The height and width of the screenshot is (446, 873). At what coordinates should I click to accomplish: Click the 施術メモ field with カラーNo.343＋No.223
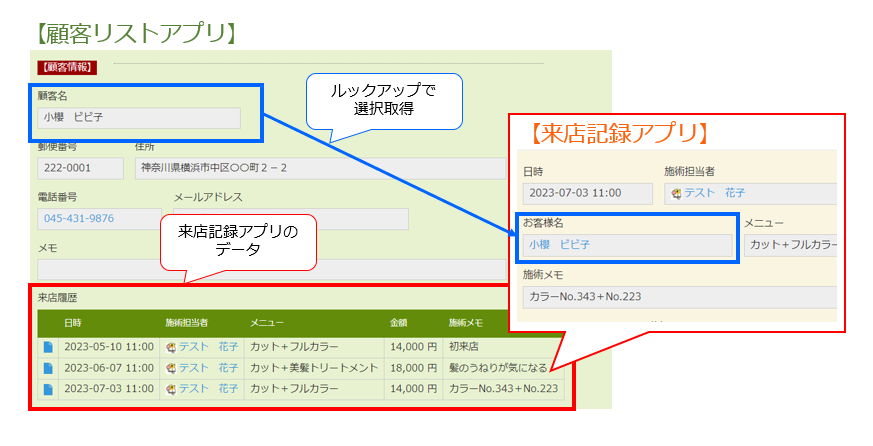coord(678,297)
